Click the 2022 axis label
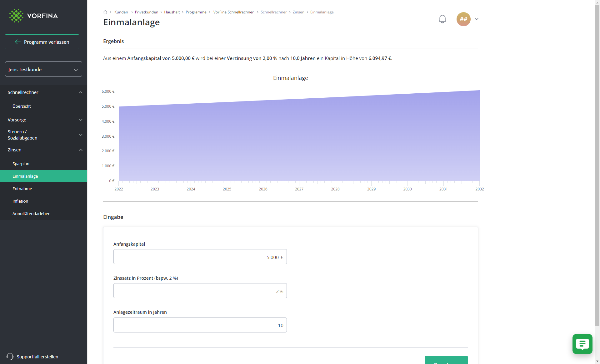 pyautogui.click(x=119, y=189)
